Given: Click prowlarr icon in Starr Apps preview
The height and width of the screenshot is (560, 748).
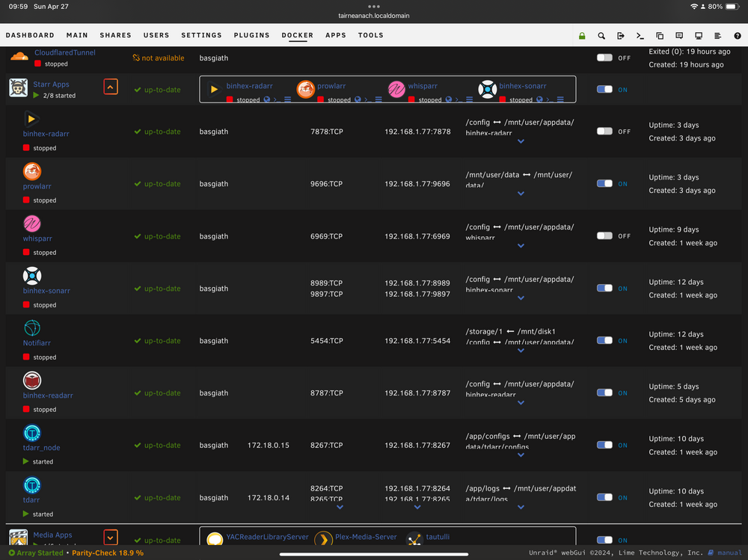Looking at the screenshot, I should coord(305,89).
